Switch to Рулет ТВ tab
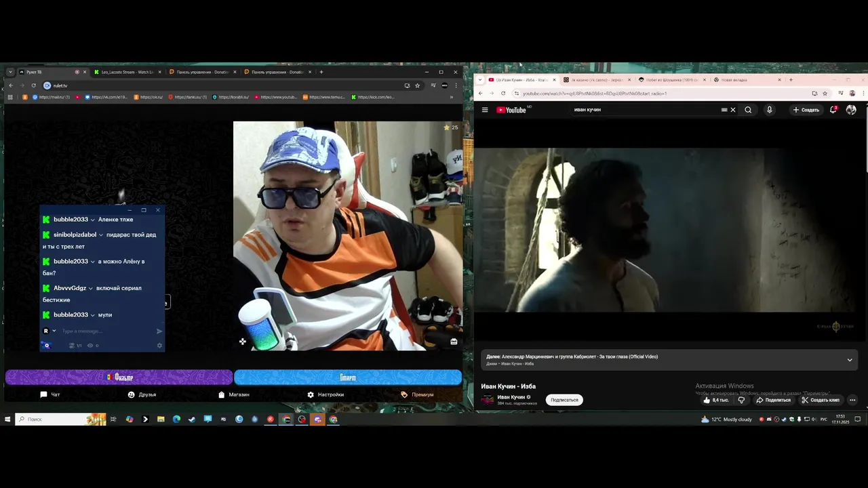The image size is (868, 488). click(x=52, y=72)
